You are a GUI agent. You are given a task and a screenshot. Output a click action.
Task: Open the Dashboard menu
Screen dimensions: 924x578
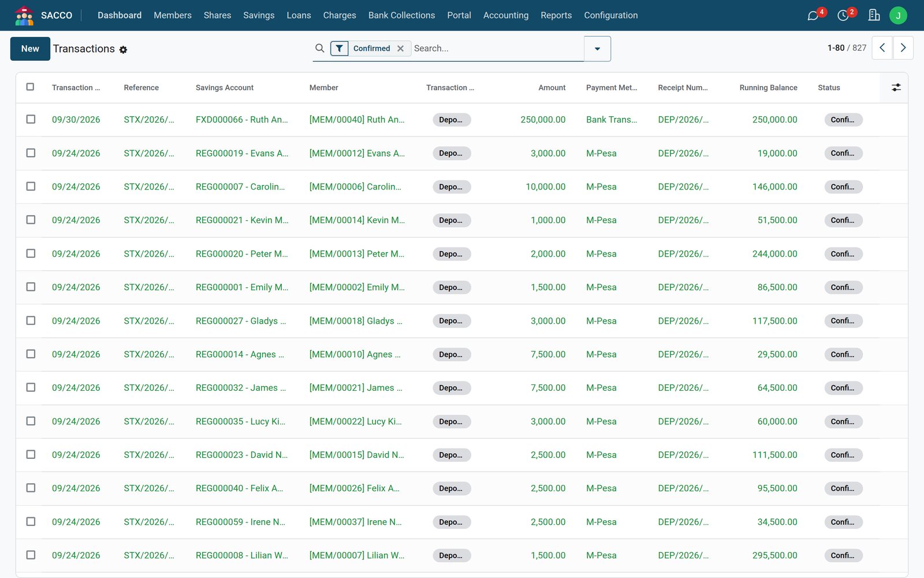point(120,16)
